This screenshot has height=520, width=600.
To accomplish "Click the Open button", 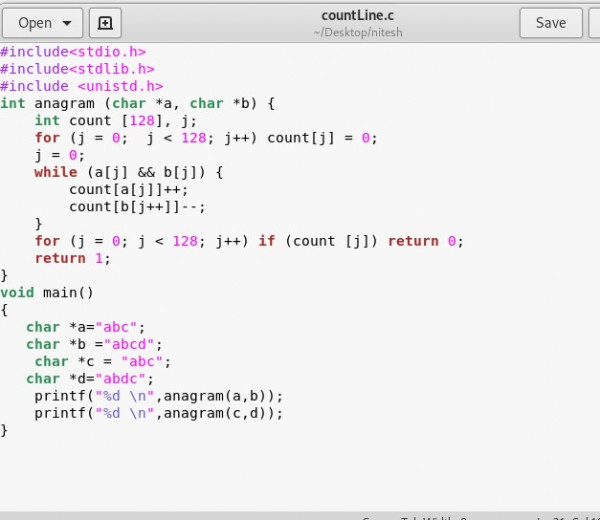I will tap(35, 23).
